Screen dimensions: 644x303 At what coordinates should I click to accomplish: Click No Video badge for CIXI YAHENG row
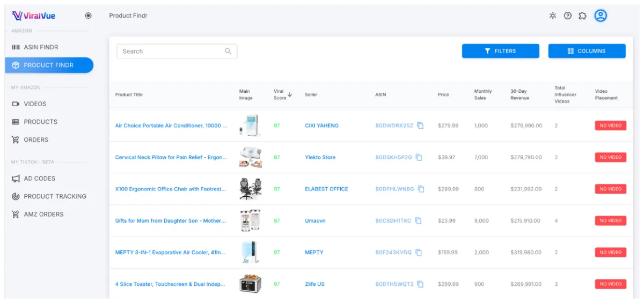[x=611, y=125]
